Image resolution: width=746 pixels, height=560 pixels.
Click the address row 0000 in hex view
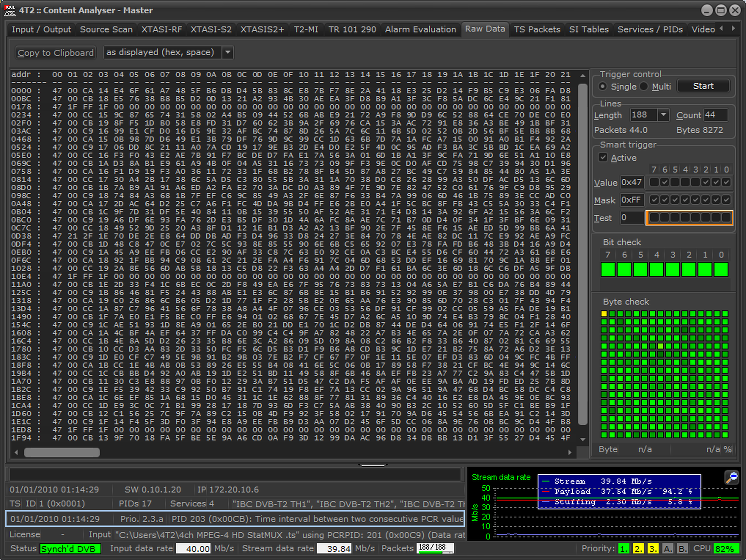click(290, 90)
